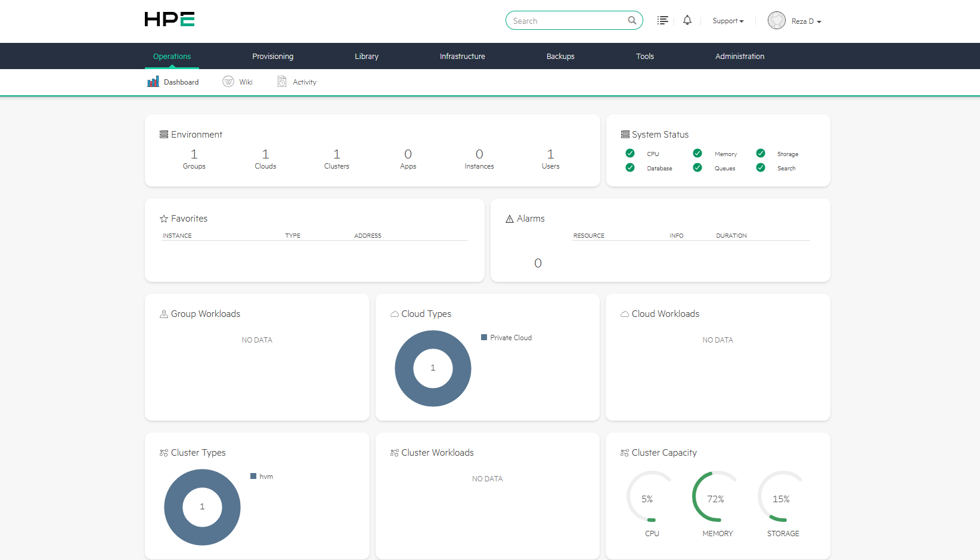The height and width of the screenshot is (560, 980).
Task: Open the task list icon in header
Action: (662, 21)
